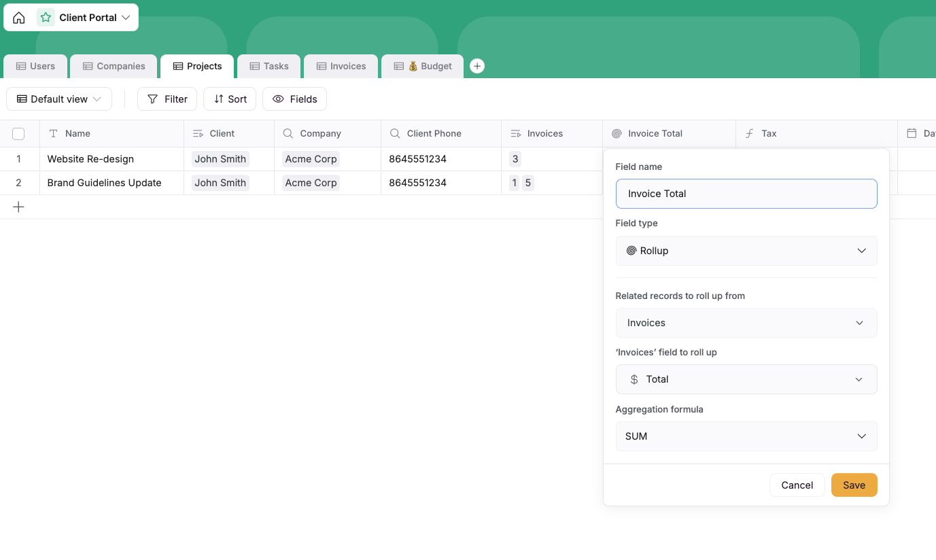Select row number 2
The width and height of the screenshot is (936, 560).
[x=18, y=183]
